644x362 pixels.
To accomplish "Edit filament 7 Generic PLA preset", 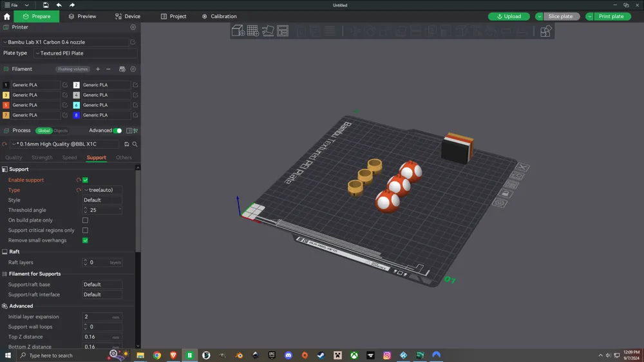I will pyautogui.click(x=65, y=115).
